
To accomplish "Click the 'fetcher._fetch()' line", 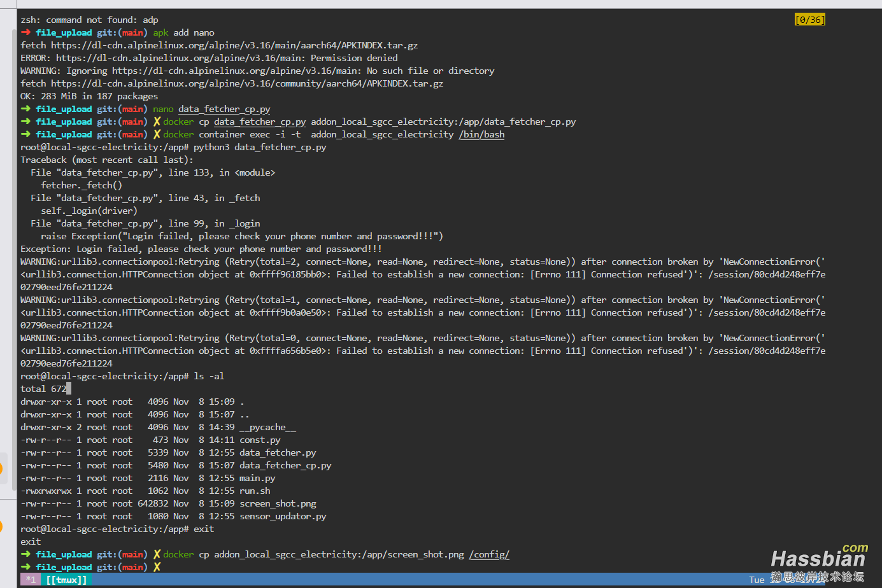I will point(82,185).
